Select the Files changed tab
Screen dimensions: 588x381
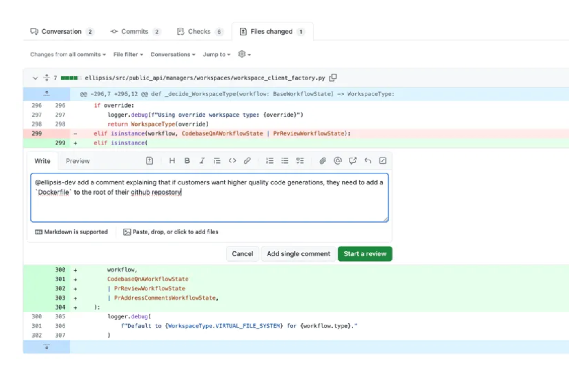click(272, 32)
